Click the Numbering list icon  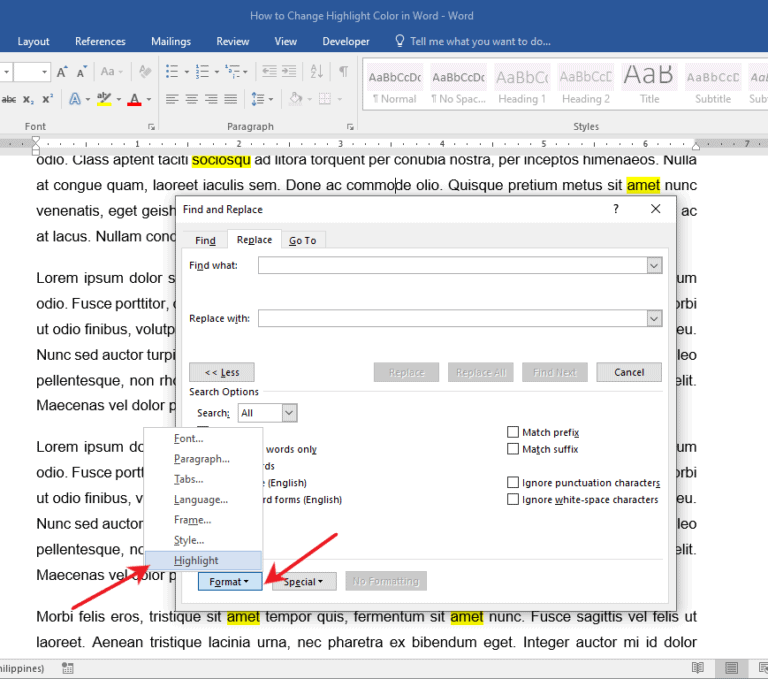click(x=202, y=72)
